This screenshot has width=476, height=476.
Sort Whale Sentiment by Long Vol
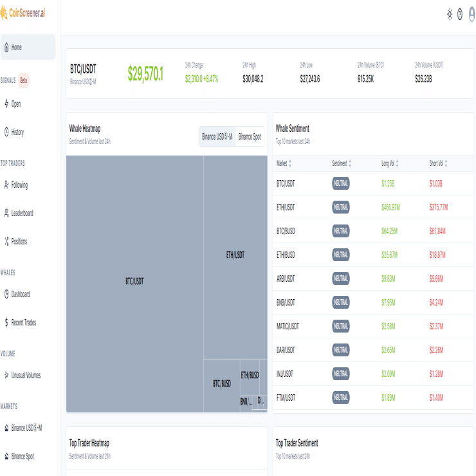coord(390,163)
